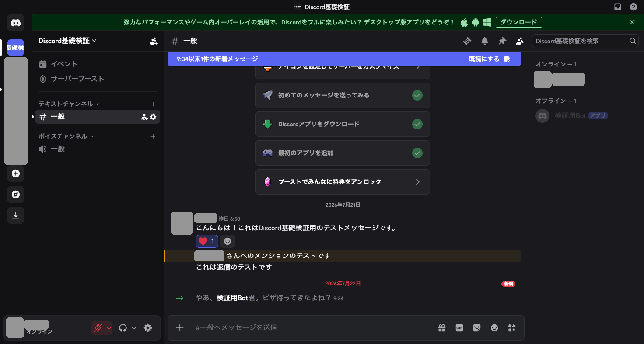The height and width of the screenshot is (344, 644).
Task: Open user settings gear icon
Action: tap(148, 328)
